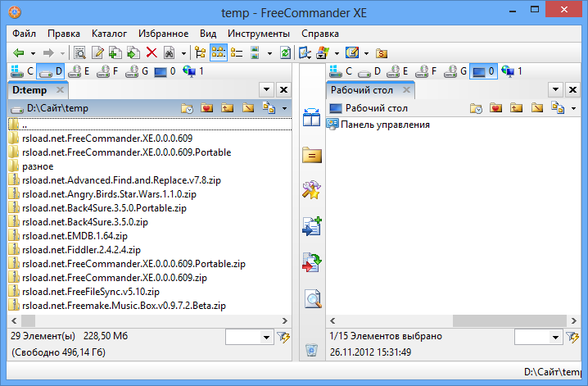This screenshot has height=386, width=588.
Task: Click the edit file pencil icon
Action: coord(97,53)
